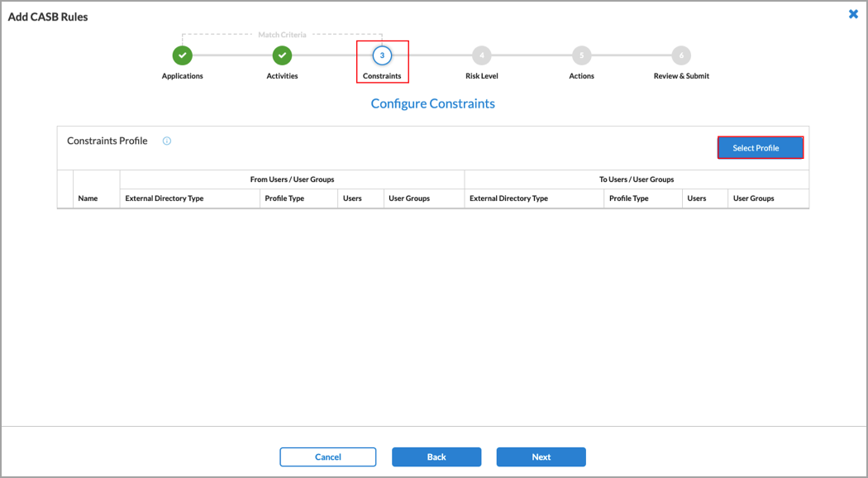Click the Name column header

tap(88, 198)
